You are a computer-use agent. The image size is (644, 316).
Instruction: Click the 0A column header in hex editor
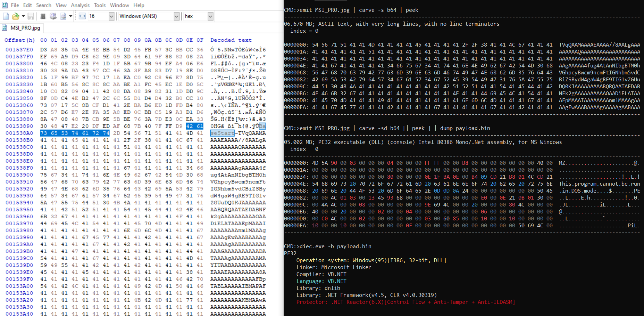148,40
